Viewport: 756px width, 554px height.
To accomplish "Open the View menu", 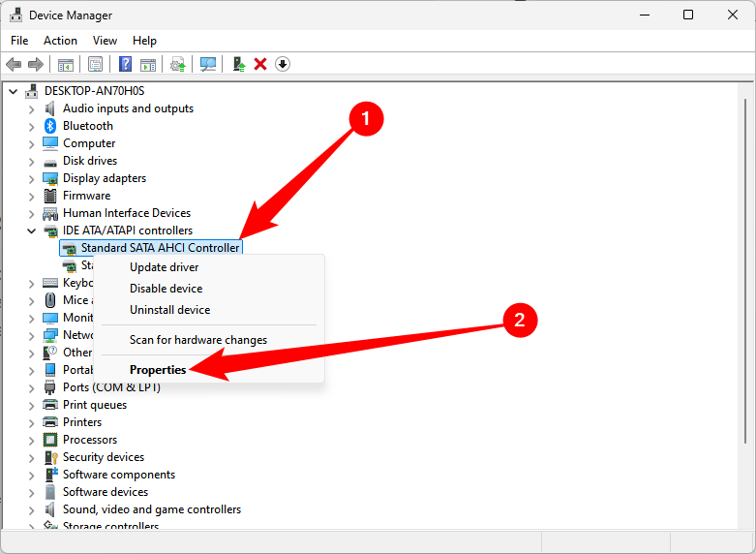I will coord(105,41).
